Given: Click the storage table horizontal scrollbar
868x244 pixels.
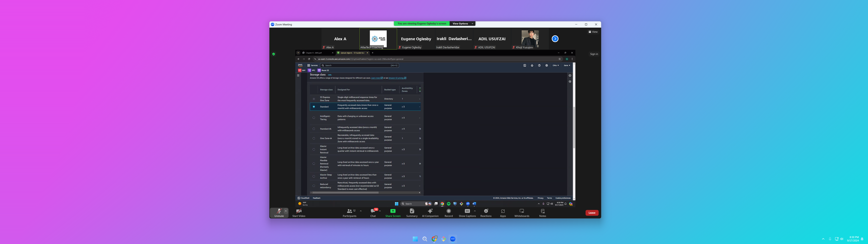Looking at the screenshot, I should pos(345,192).
